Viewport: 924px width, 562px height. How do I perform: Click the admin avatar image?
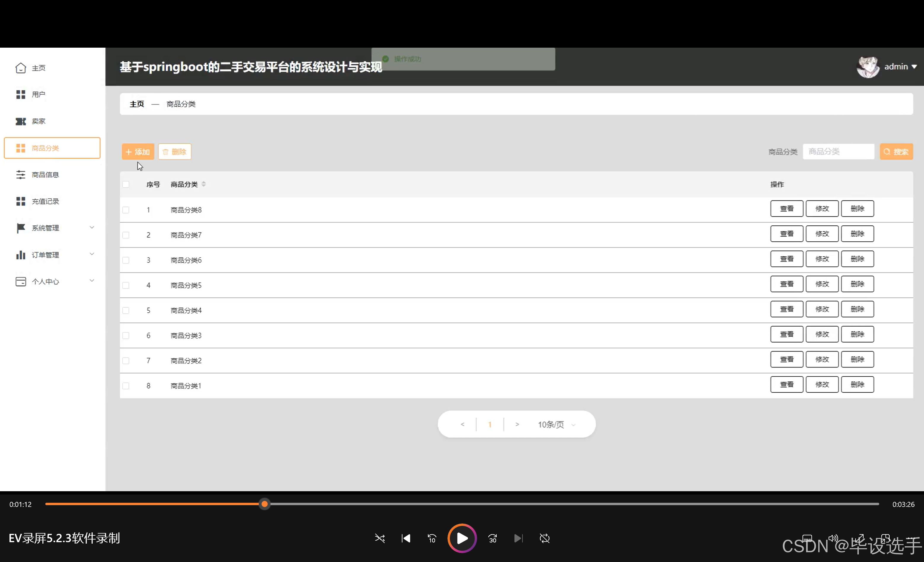[x=868, y=67]
